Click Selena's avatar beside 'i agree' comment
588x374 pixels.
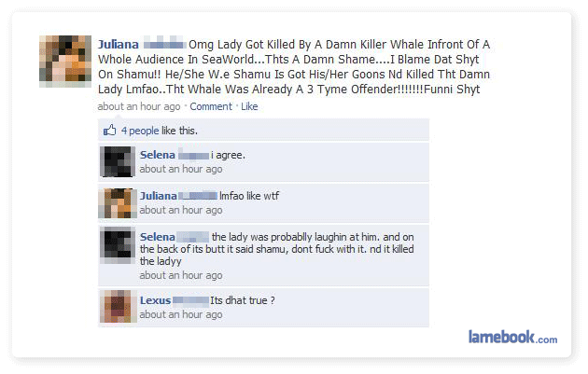pos(118,161)
